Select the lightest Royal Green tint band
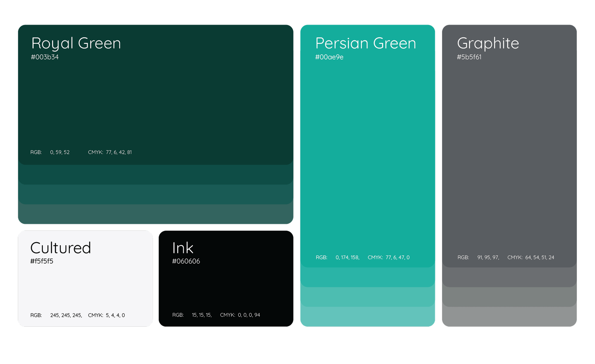The height and width of the screenshot is (364, 595). coord(155,214)
